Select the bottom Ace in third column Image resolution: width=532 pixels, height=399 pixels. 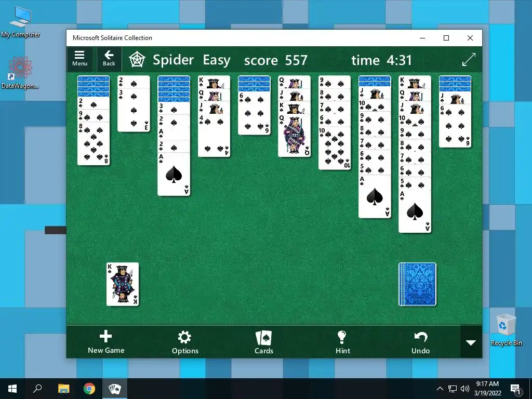pos(174,174)
